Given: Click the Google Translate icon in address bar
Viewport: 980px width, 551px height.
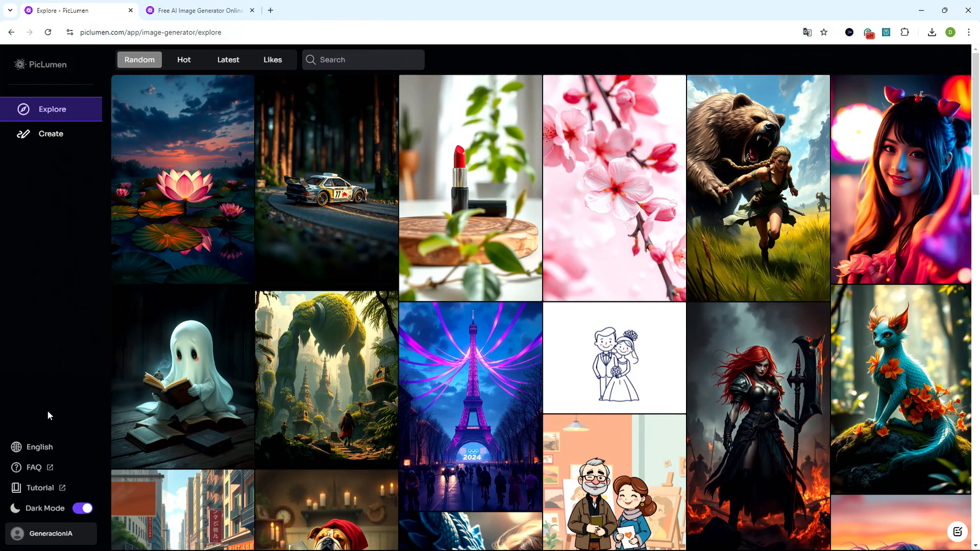Looking at the screenshot, I should click(807, 32).
